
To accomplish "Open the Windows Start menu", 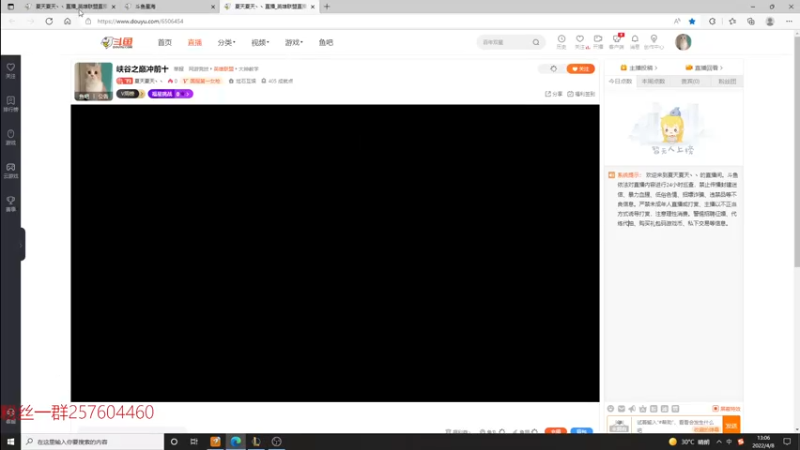I will [11, 442].
